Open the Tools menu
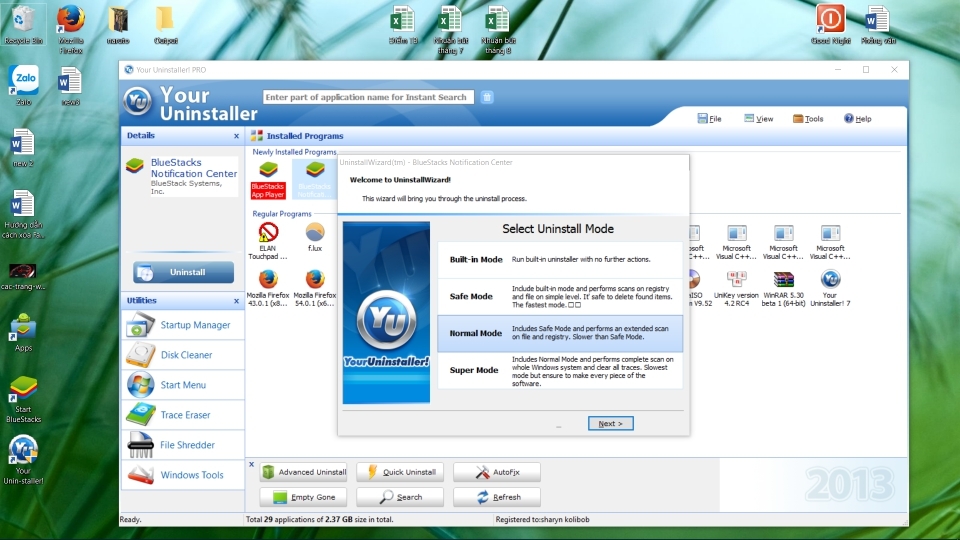This screenshot has width=960, height=540. click(x=808, y=119)
